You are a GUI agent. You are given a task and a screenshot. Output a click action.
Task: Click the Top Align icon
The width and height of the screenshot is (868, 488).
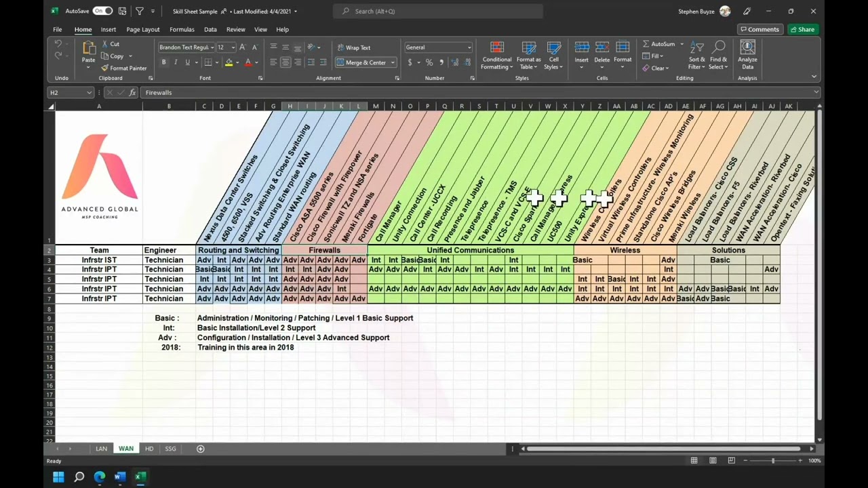(x=273, y=47)
